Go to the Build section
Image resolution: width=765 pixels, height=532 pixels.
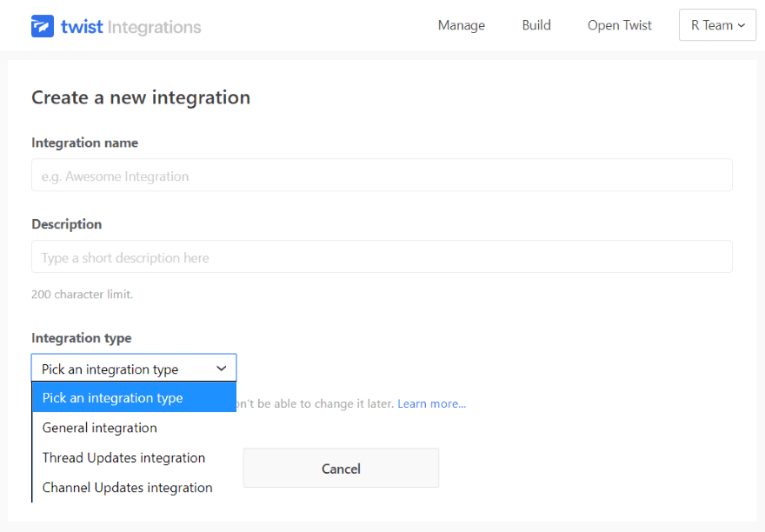536,25
